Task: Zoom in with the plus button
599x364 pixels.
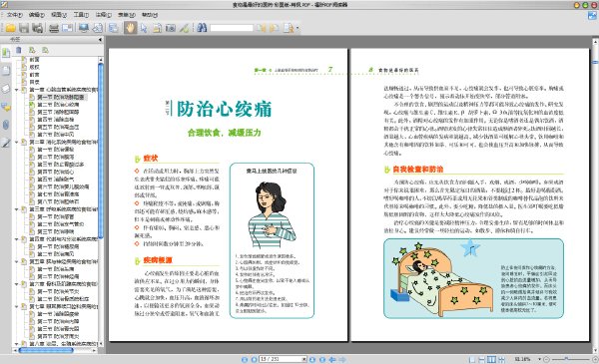Action: click(595, 359)
